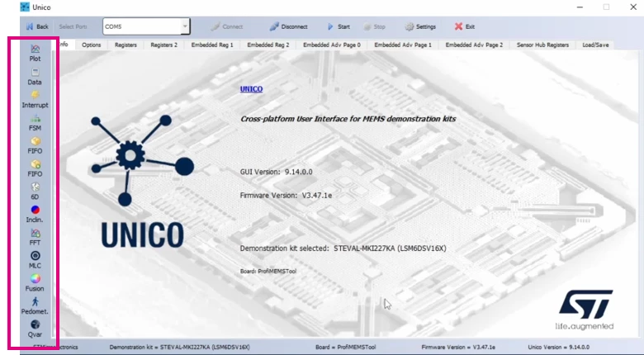Click the Cross-platform User Interface tagline
The image size is (644, 355).
click(348, 119)
